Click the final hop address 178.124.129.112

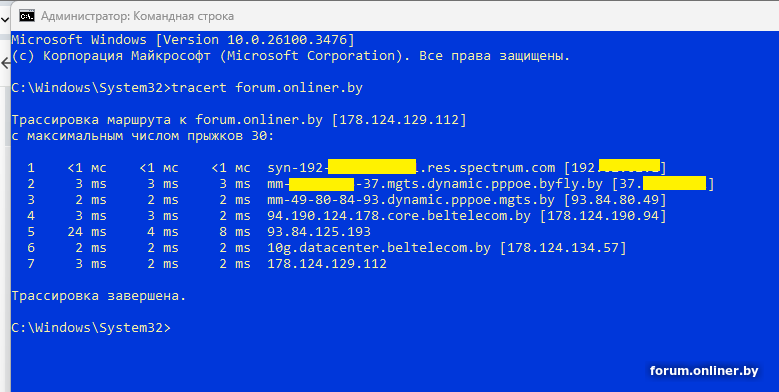point(327,264)
